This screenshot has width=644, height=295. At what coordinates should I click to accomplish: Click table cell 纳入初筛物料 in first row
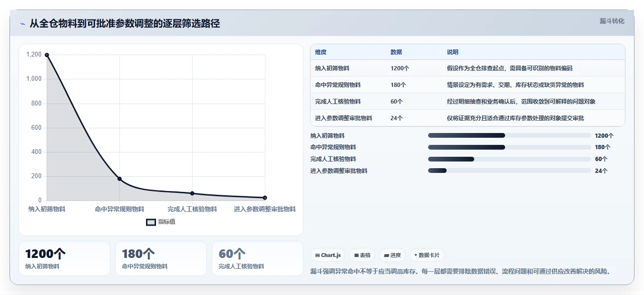point(332,68)
